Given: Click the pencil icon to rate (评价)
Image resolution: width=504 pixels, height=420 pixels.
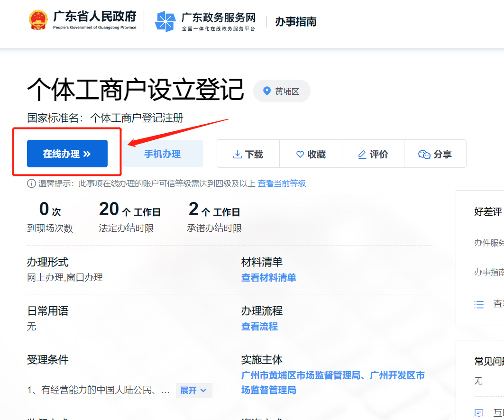Looking at the screenshot, I should pos(362,153).
